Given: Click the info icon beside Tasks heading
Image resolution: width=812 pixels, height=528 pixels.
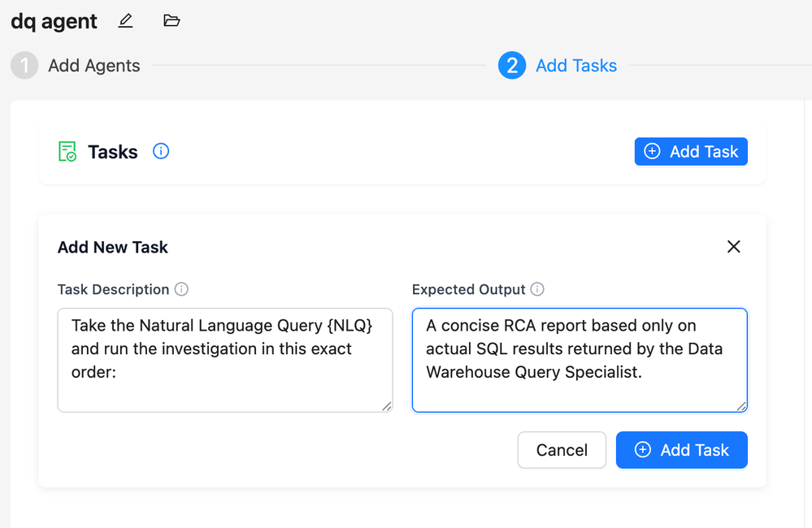Looking at the screenshot, I should 161,151.
